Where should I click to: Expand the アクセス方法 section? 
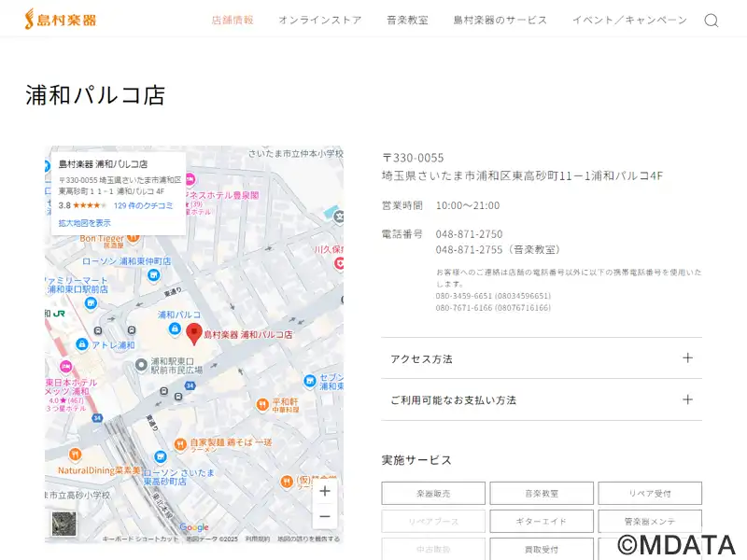(x=542, y=358)
